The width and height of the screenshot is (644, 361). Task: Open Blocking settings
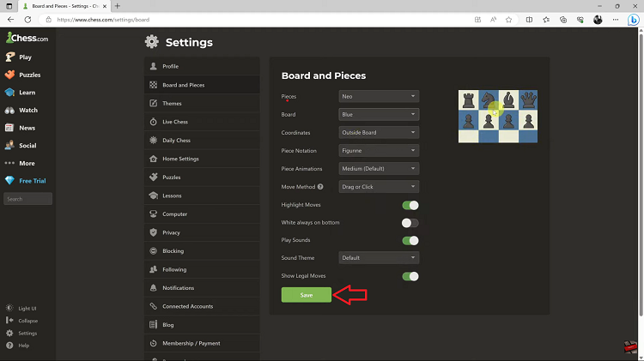202,250
